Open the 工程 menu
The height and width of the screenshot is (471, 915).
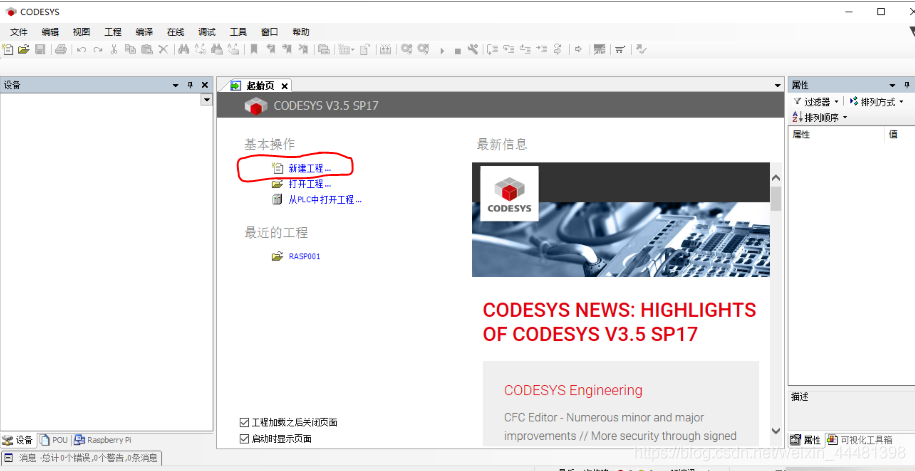click(x=113, y=32)
